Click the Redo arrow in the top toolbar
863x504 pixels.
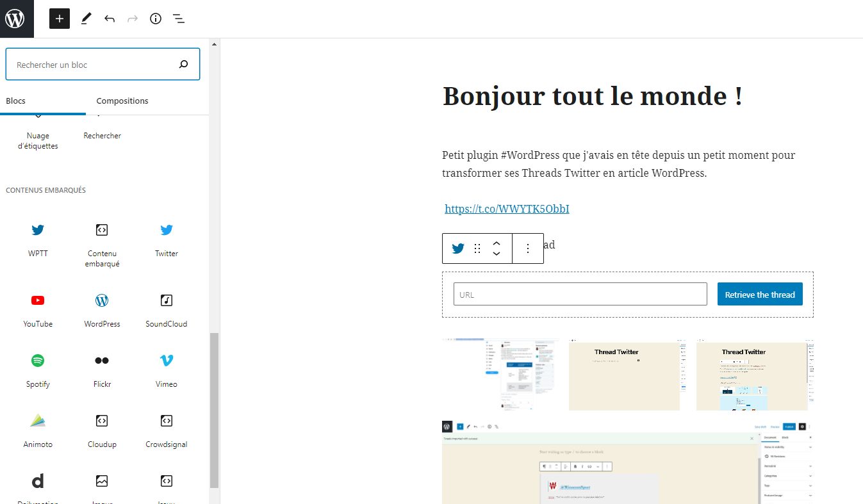click(x=133, y=19)
